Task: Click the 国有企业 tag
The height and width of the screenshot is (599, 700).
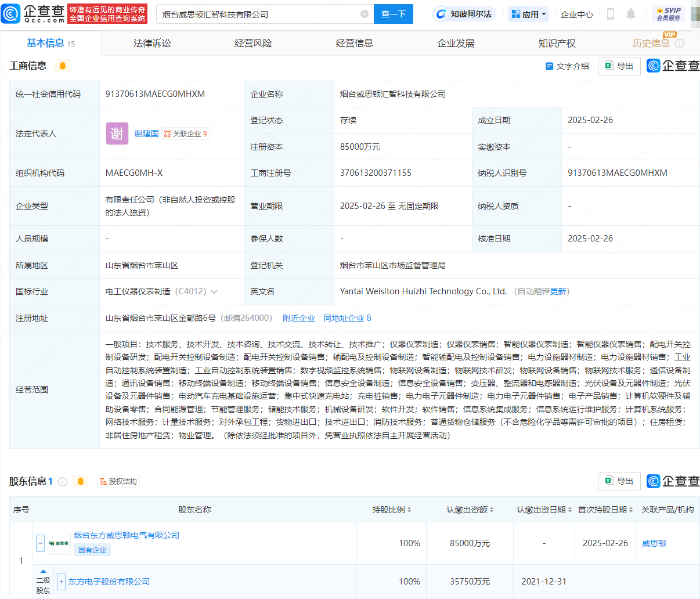Action: 92,550
